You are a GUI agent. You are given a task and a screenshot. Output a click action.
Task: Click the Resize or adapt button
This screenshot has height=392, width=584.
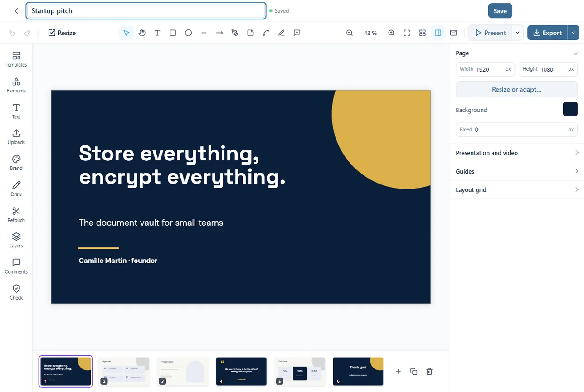click(x=516, y=89)
